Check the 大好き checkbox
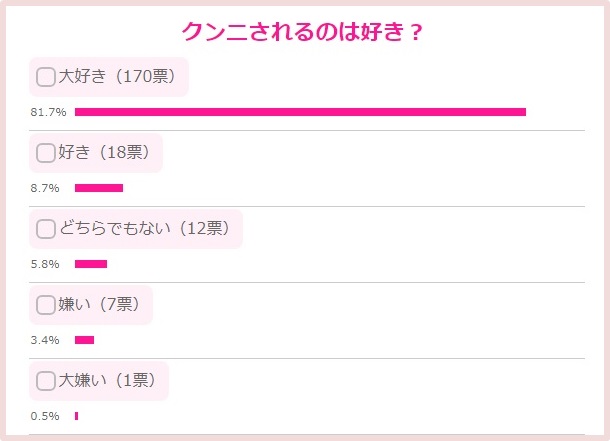Screen dimensions: 610x441 pos(45,77)
